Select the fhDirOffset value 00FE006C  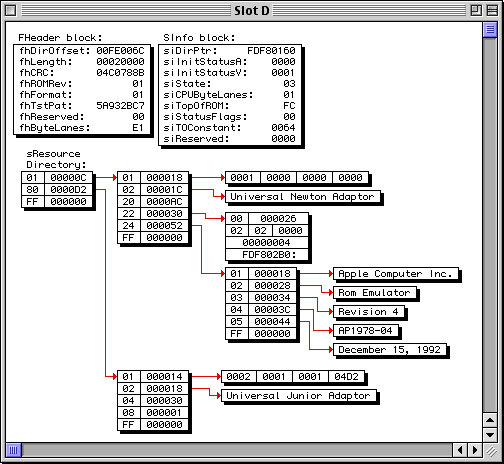pyautogui.click(x=120, y=51)
